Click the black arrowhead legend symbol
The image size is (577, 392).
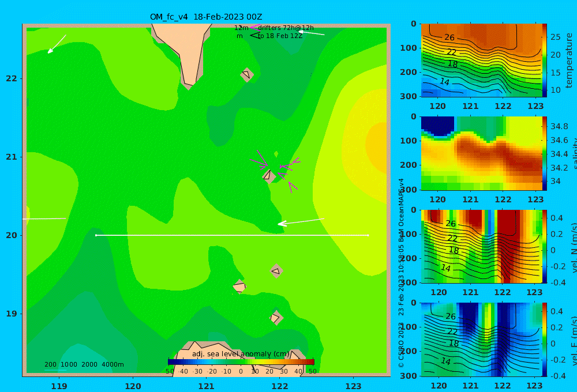pos(255,35)
